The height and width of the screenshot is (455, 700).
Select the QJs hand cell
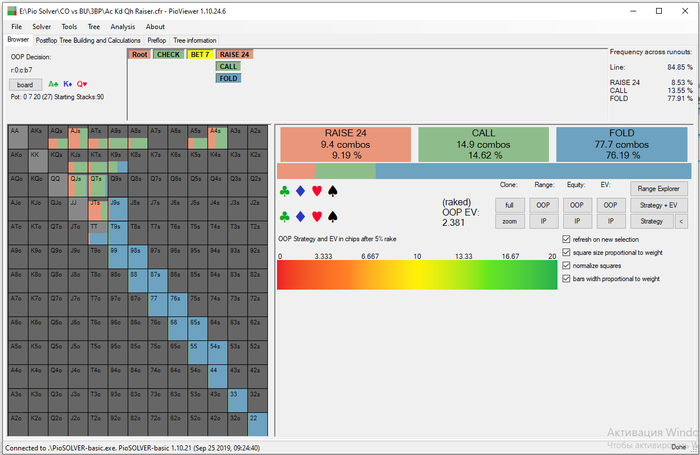pyautogui.click(x=78, y=185)
